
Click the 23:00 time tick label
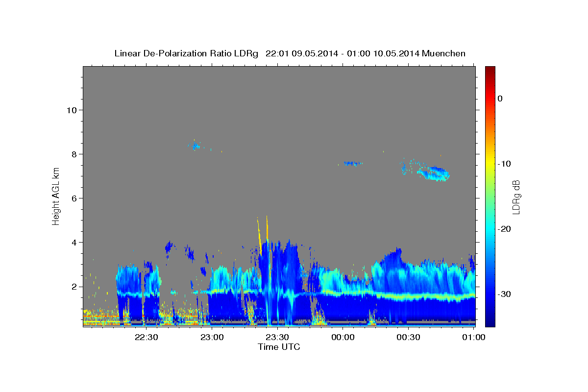tap(212, 337)
